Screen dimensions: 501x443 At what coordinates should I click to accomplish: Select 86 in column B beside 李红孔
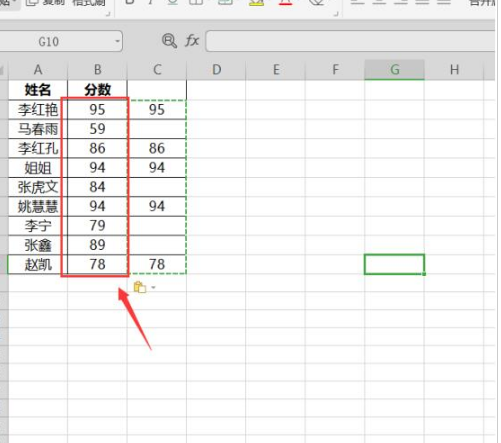[97, 148]
